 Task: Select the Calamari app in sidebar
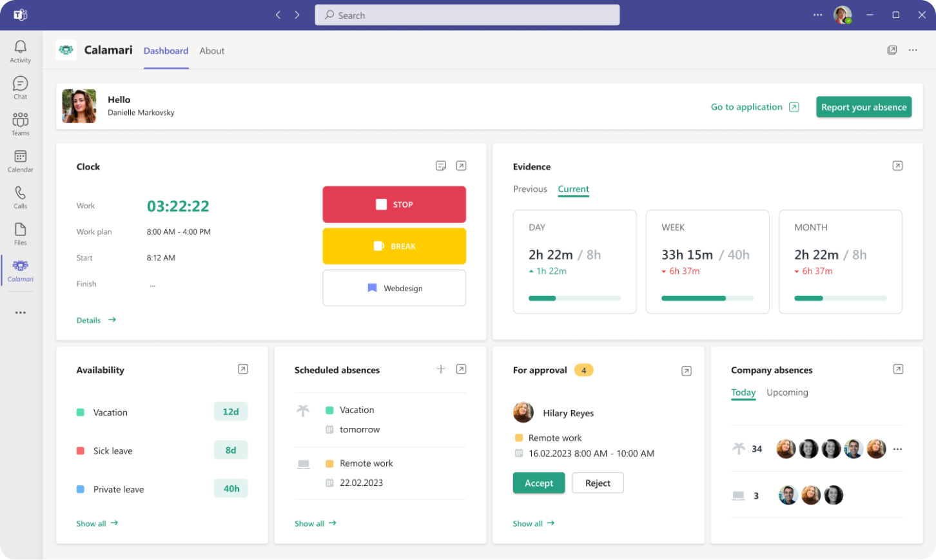(x=21, y=271)
